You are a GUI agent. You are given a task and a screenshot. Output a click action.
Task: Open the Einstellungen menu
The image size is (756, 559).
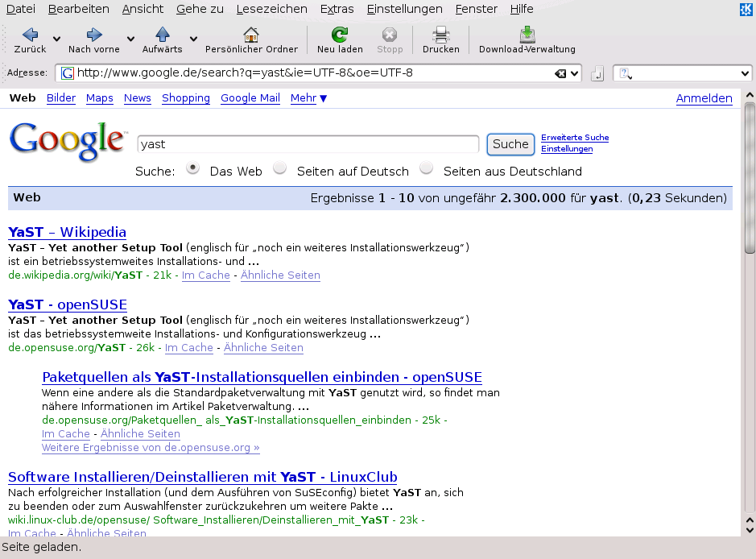[x=404, y=9]
